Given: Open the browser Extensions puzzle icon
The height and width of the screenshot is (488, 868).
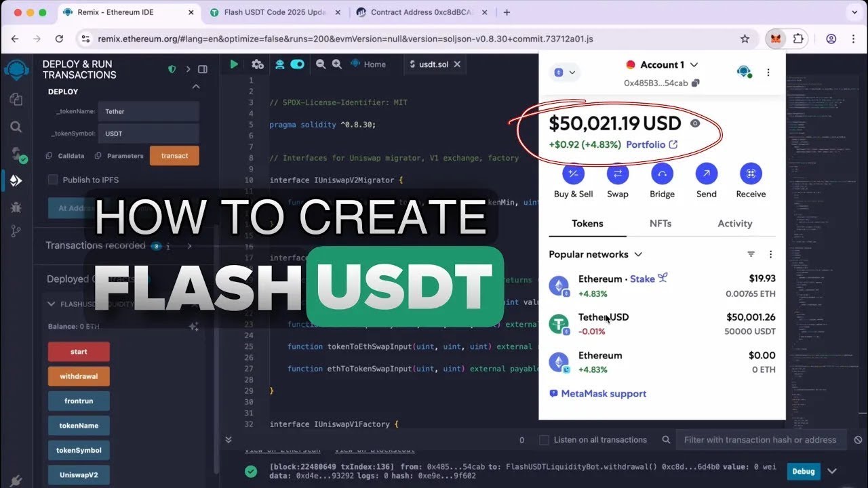Looking at the screenshot, I should coord(798,39).
